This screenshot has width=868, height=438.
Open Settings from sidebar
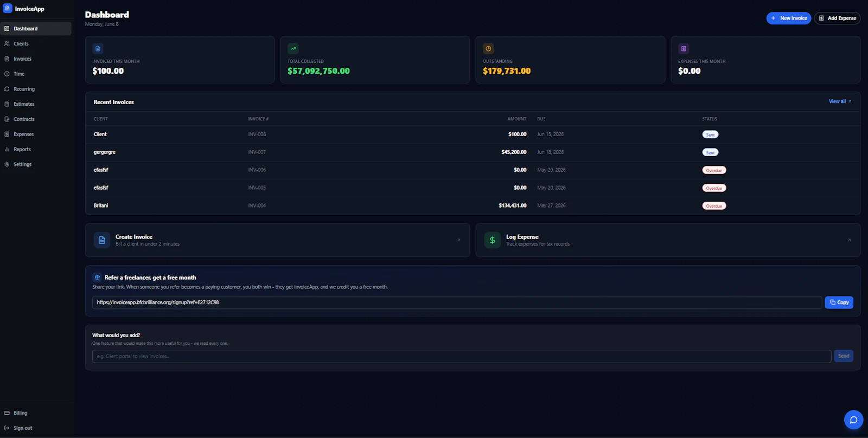pos(36,164)
